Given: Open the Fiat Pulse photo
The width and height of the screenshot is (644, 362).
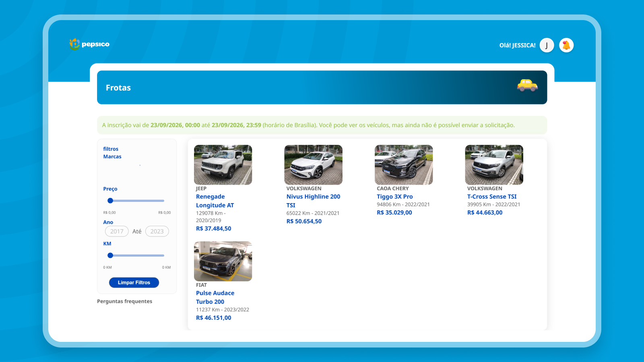Looking at the screenshot, I should coord(223,261).
